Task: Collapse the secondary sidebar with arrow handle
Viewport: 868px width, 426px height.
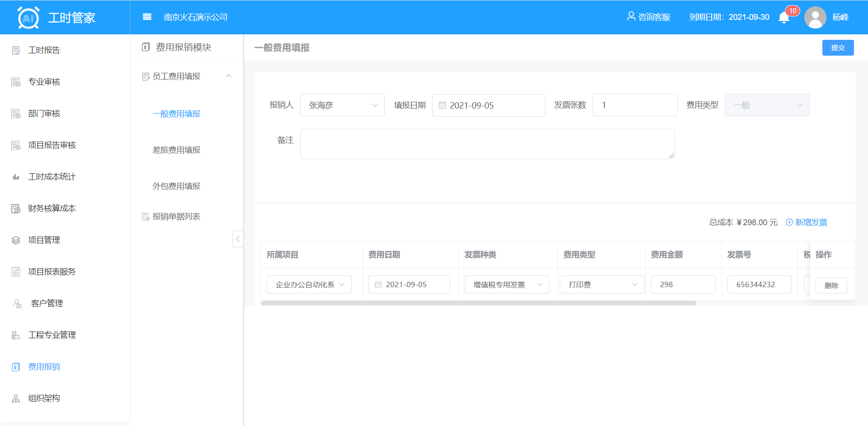Action: click(238, 239)
